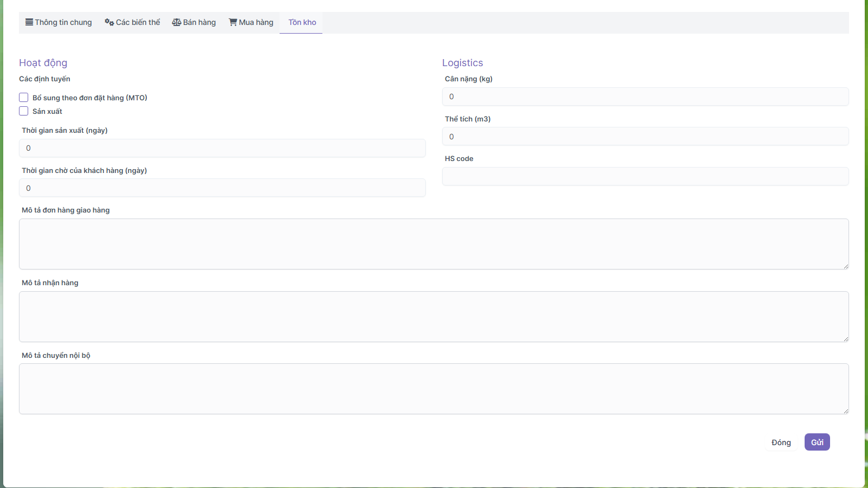The height and width of the screenshot is (488, 868).
Task: Select the Cân nặng (kg) input
Action: tap(645, 97)
